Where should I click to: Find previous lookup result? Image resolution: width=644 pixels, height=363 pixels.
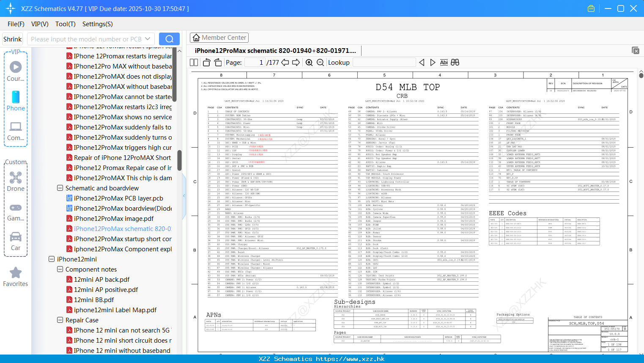422,62
